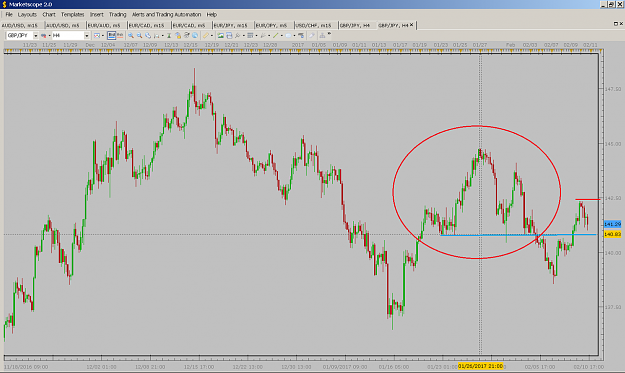Viewport: 625px width, 373px height.
Task: Open the Trading menu
Action: click(x=118, y=14)
